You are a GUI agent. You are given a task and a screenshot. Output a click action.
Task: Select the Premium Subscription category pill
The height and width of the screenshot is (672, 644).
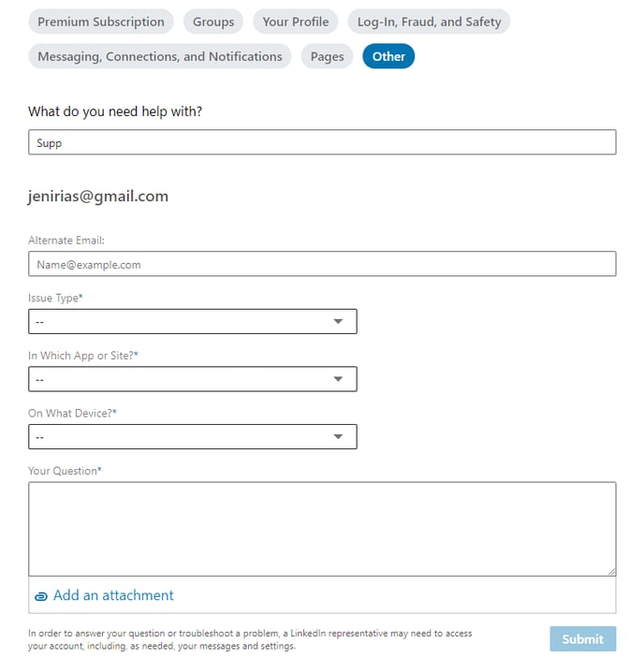(x=101, y=22)
